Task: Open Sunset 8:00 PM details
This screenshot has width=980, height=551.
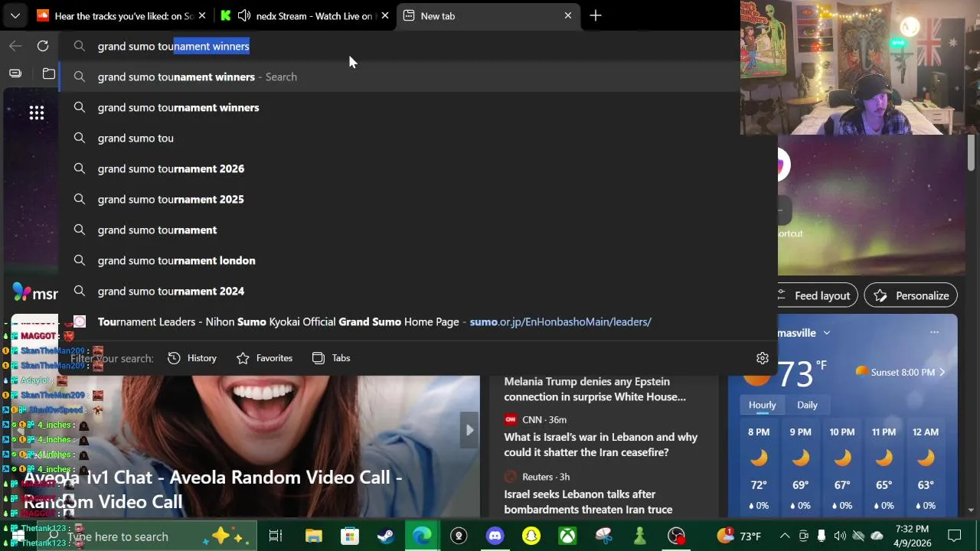Action: tap(900, 372)
